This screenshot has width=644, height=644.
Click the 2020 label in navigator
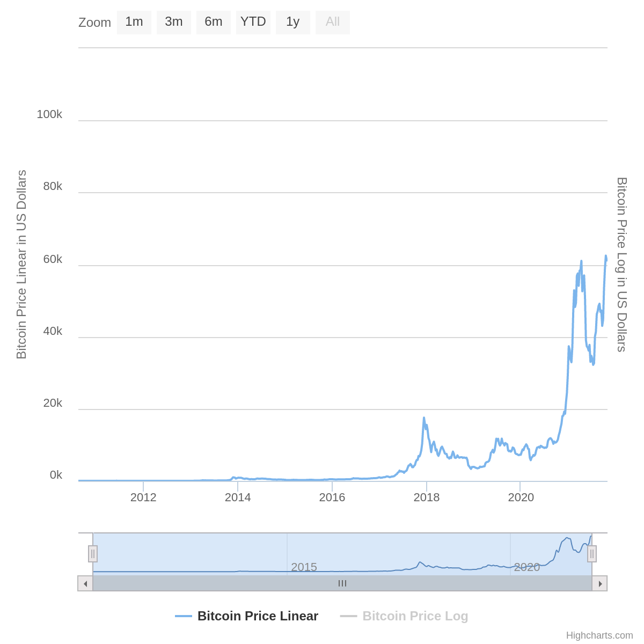click(527, 567)
